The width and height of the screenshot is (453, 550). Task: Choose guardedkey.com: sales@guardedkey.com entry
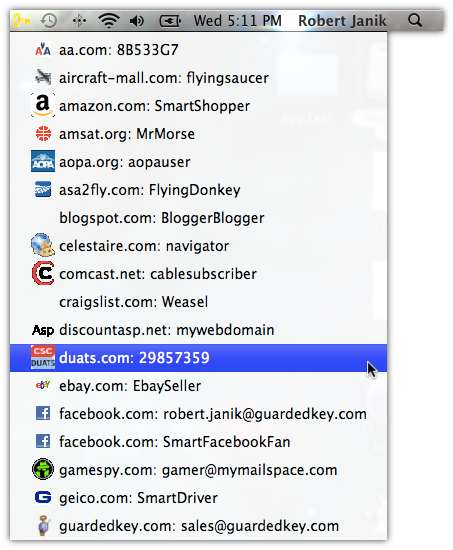[x=199, y=526]
